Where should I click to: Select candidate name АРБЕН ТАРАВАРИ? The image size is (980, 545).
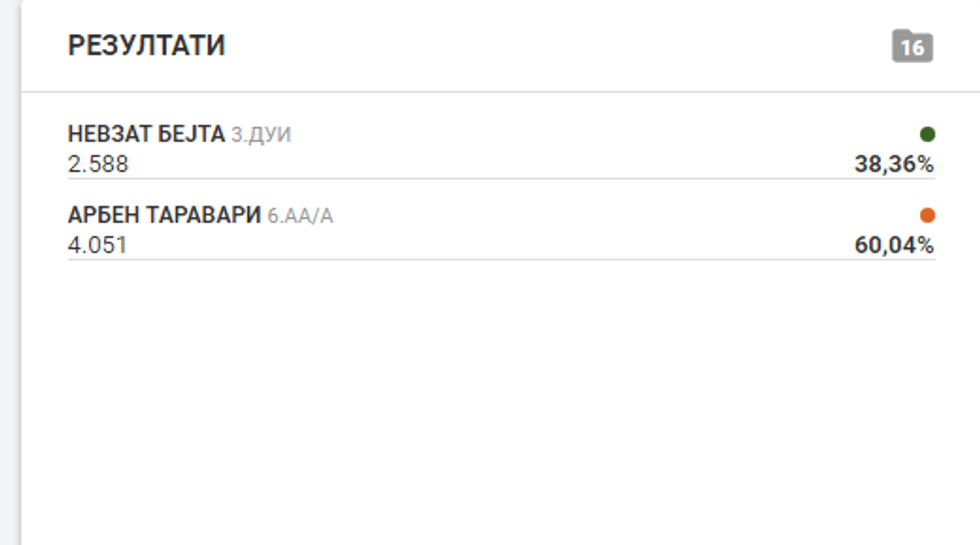tap(164, 215)
